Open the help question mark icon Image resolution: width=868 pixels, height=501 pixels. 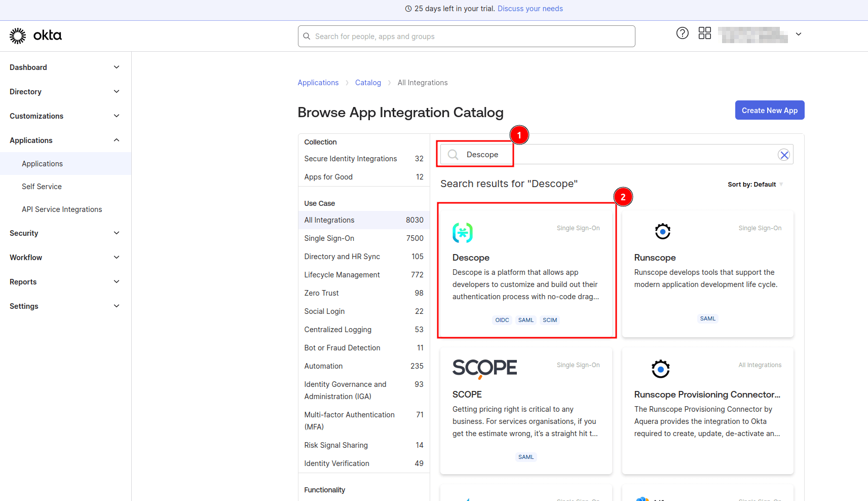[682, 33]
